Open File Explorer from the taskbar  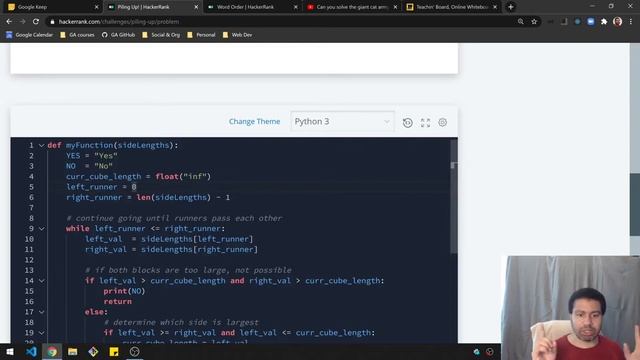(x=73, y=352)
